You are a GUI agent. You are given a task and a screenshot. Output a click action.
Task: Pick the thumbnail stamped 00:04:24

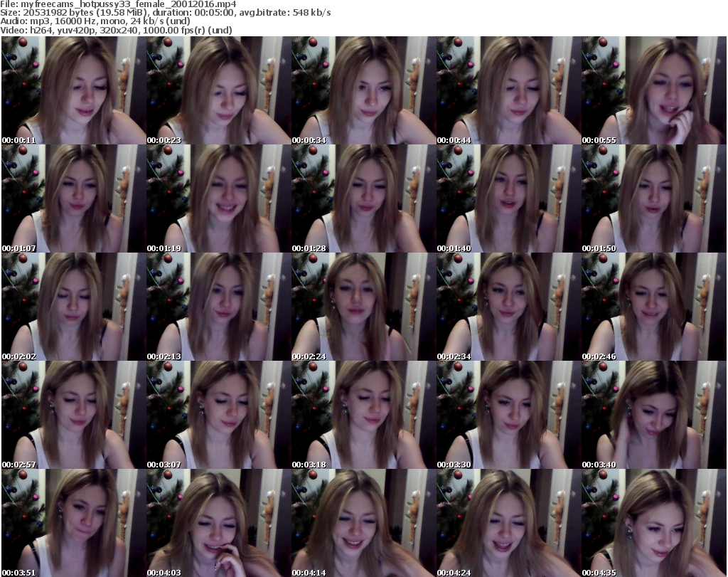[508, 523]
